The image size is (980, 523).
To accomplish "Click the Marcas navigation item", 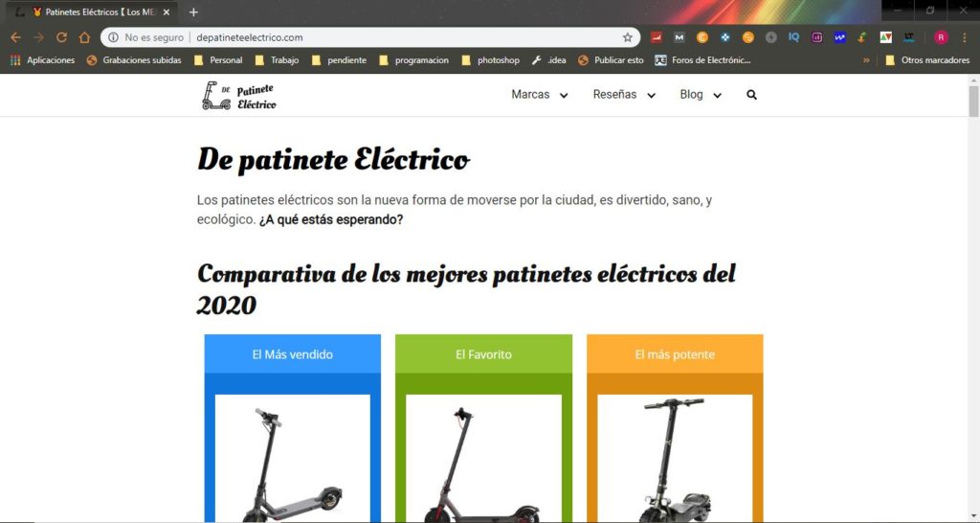I will tap(530, 95).
